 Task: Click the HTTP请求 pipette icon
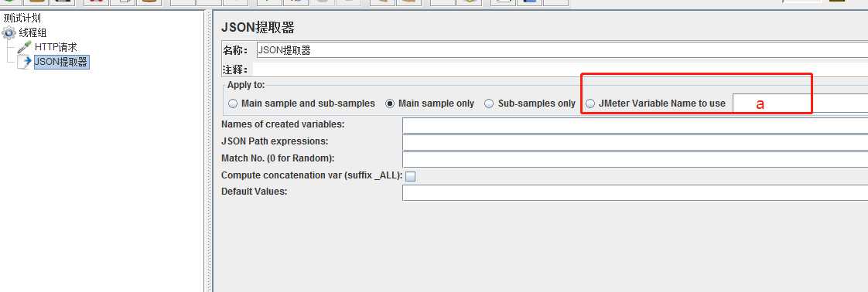(x=24, y=48)
